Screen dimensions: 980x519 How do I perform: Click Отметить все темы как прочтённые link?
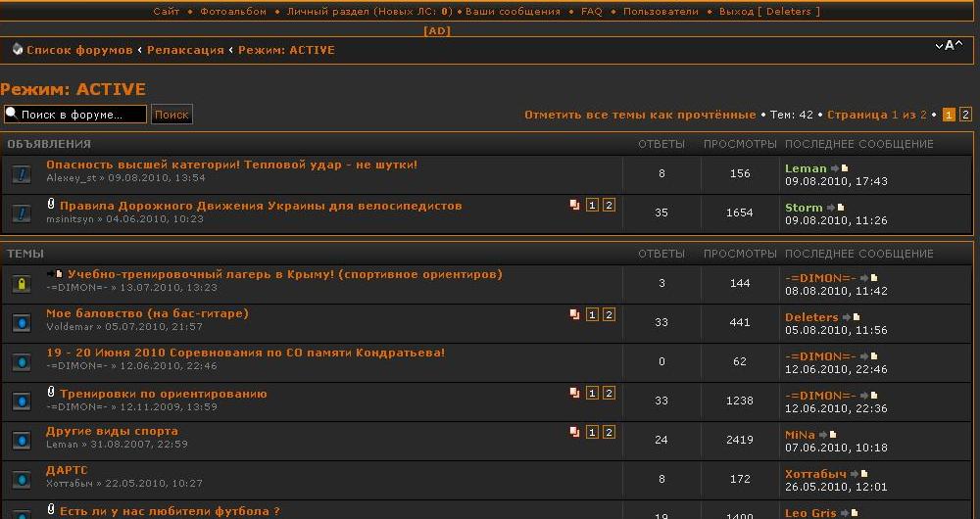point(639,115)
